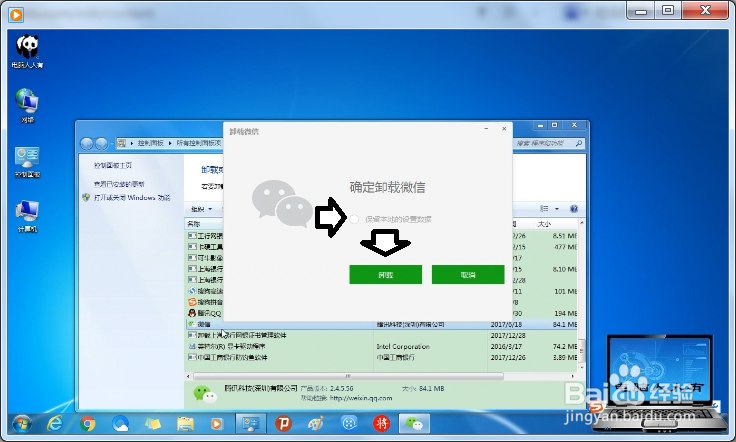Minimize the Control Panel window
Screen dimensions: 736x442
(x=540, y=125)
